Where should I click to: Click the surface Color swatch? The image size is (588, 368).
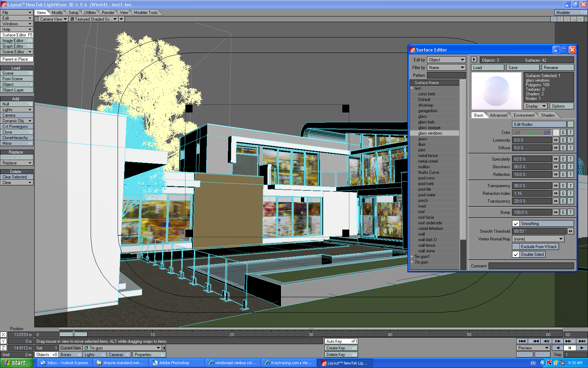click(x=556, y=132)
